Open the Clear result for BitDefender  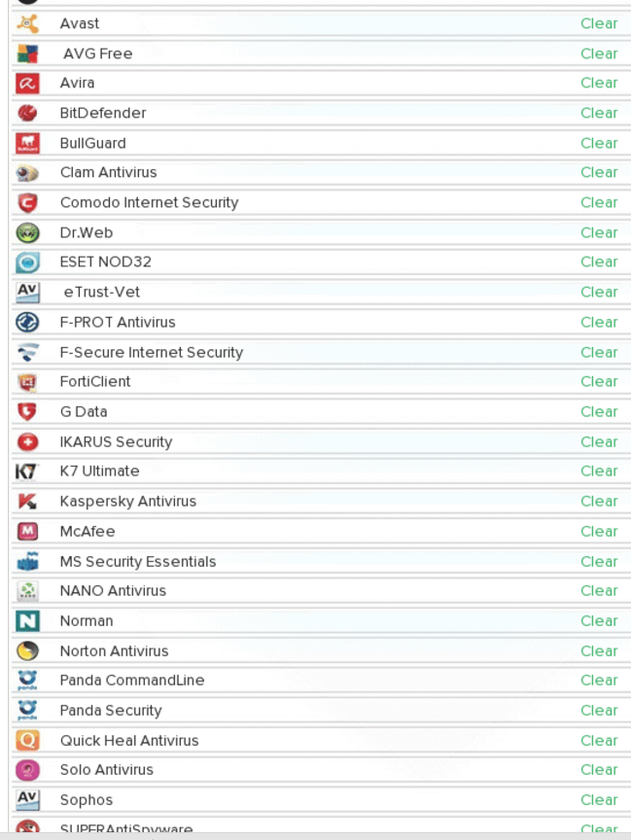coord(599,113)
